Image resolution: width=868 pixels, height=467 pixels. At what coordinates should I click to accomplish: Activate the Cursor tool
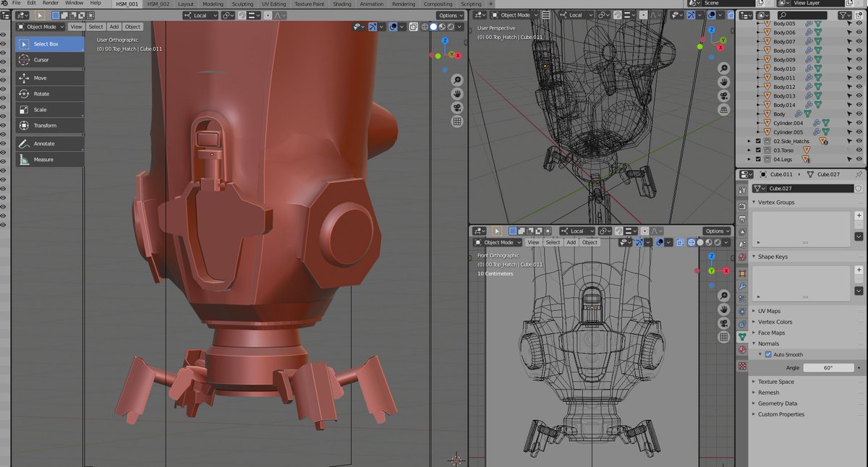[x=49, y=60]
